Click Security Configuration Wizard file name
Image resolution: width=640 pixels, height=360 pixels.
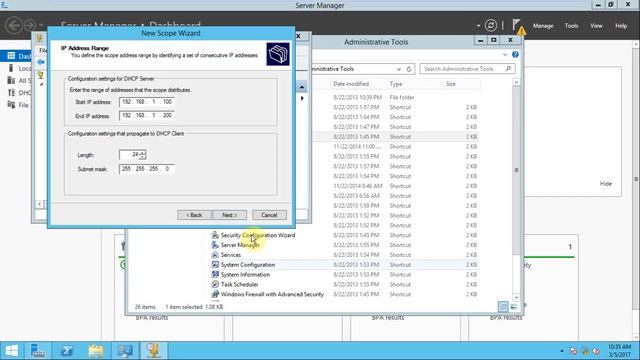258,235
